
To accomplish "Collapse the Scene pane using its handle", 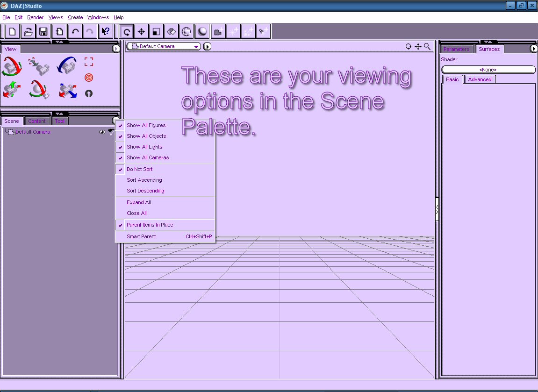I will (59, 114).
